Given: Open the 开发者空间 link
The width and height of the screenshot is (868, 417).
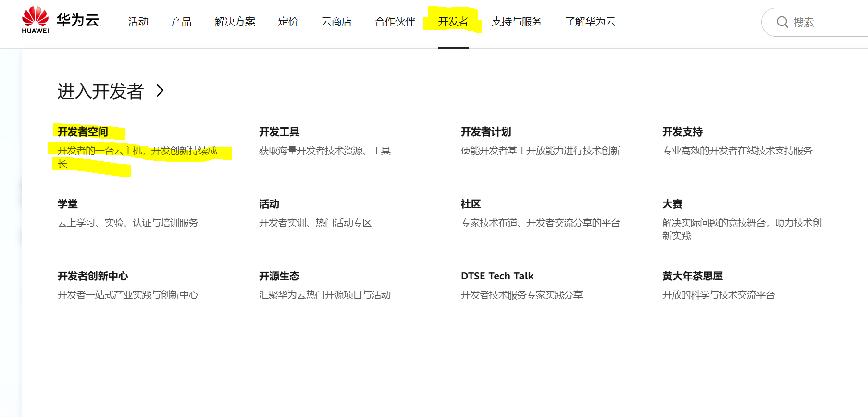Looking at the screenshot, I should 83,132.
